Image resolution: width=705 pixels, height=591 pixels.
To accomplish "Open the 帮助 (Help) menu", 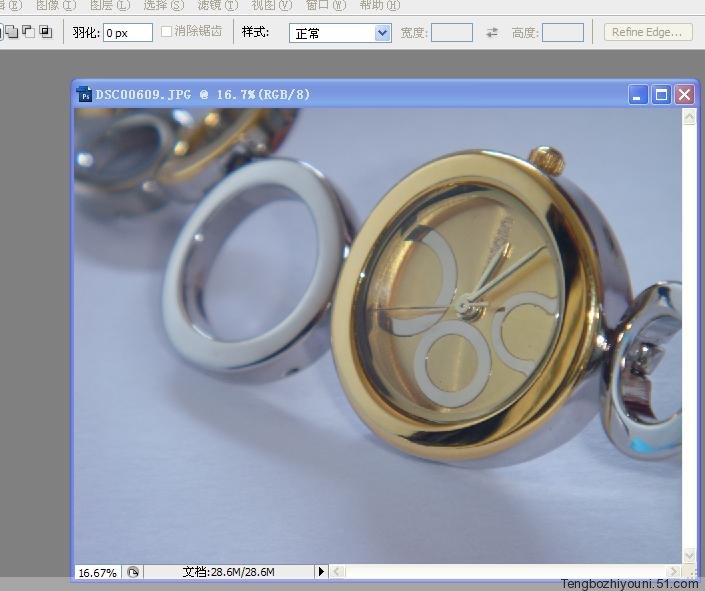I will 379,5.
